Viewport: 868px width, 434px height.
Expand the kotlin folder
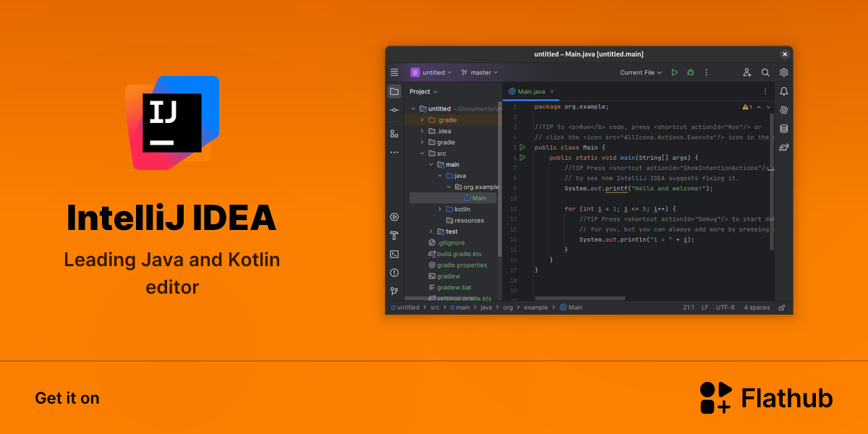(x=440, y=209)
